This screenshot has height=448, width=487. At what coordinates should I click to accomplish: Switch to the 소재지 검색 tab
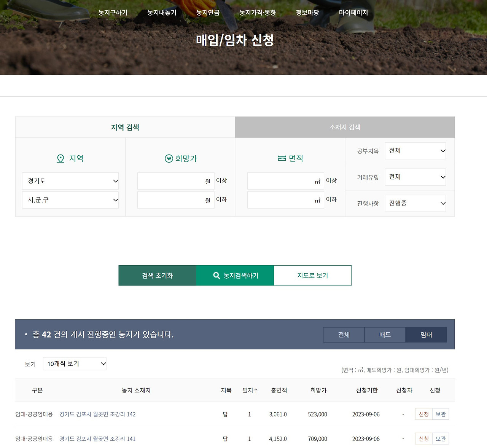[x=344, y=127]
